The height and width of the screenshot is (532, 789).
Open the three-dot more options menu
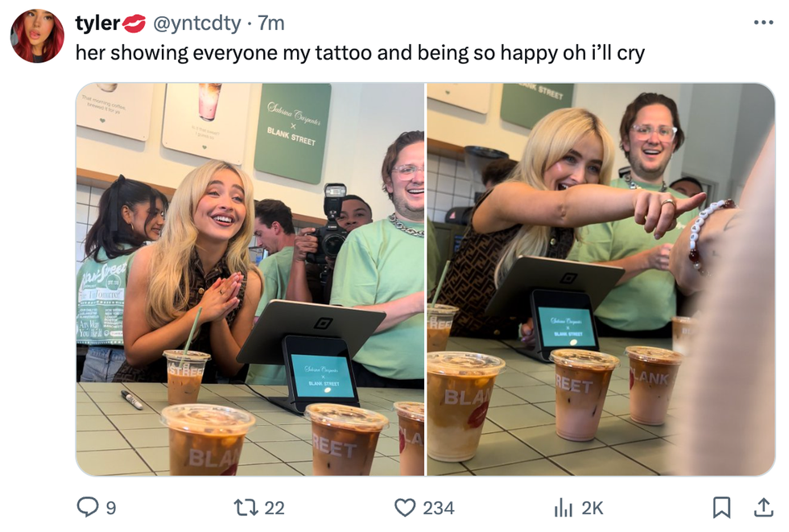click(762, 23)
